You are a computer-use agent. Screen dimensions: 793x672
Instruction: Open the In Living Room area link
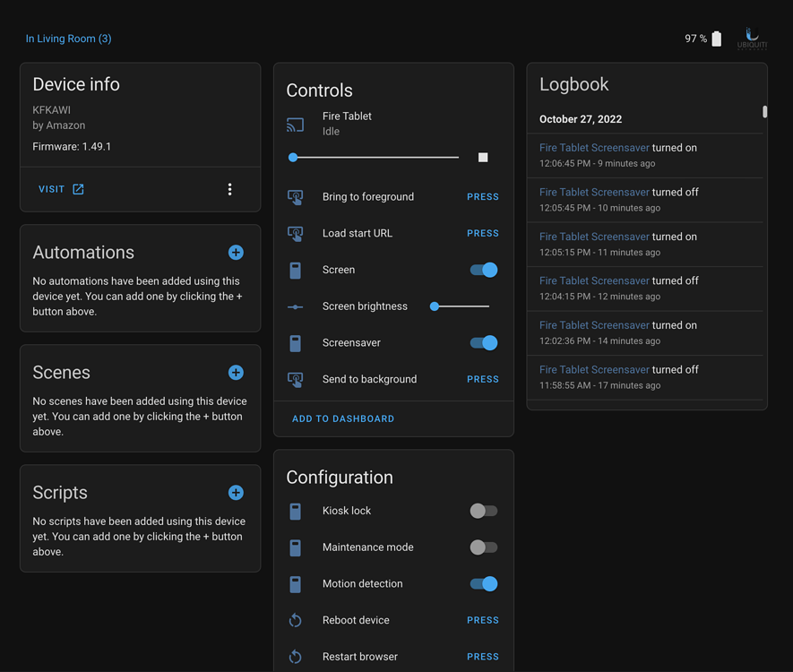pyautogui.click(x=68, y=39)
